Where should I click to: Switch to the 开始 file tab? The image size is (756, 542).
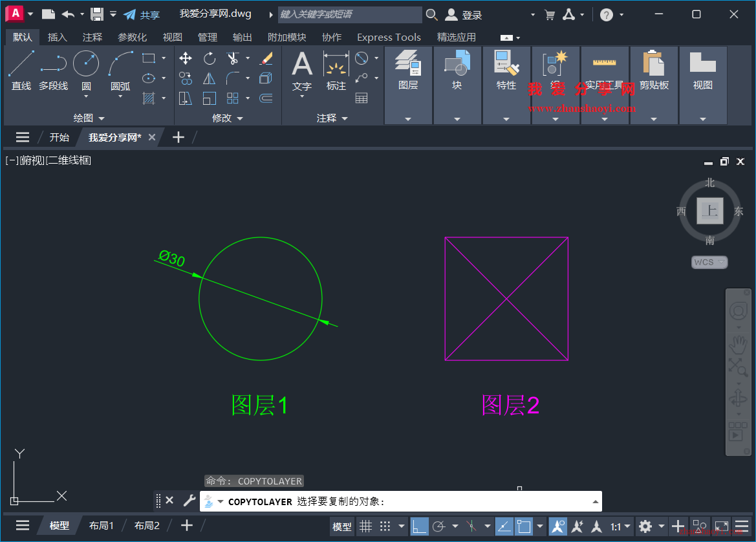click(x=59, y=137)
